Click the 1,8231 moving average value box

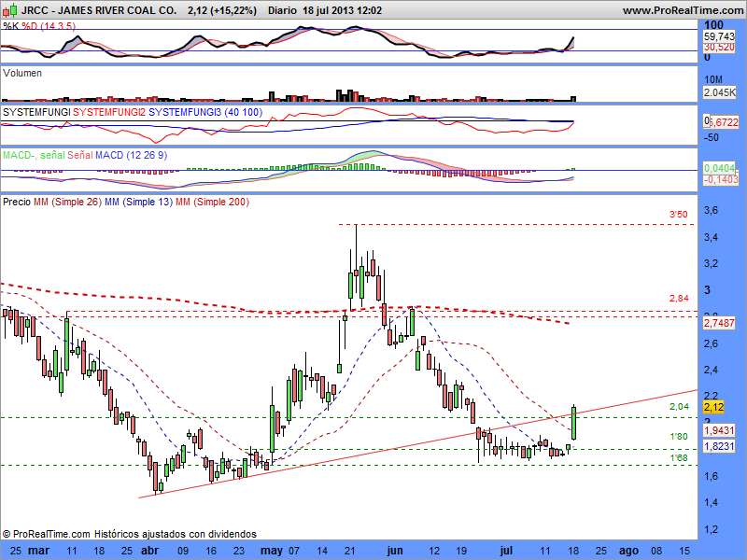(719, 446)
